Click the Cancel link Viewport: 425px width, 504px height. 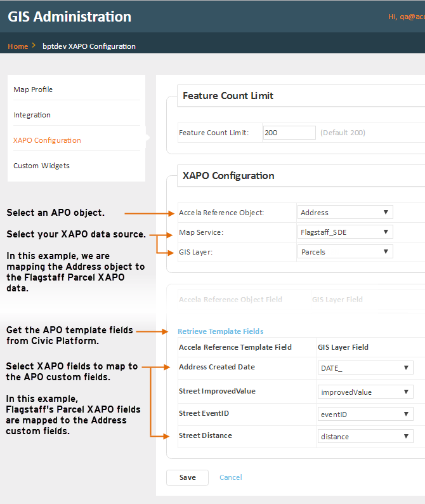pyautogui.click(x=231, y=477)
